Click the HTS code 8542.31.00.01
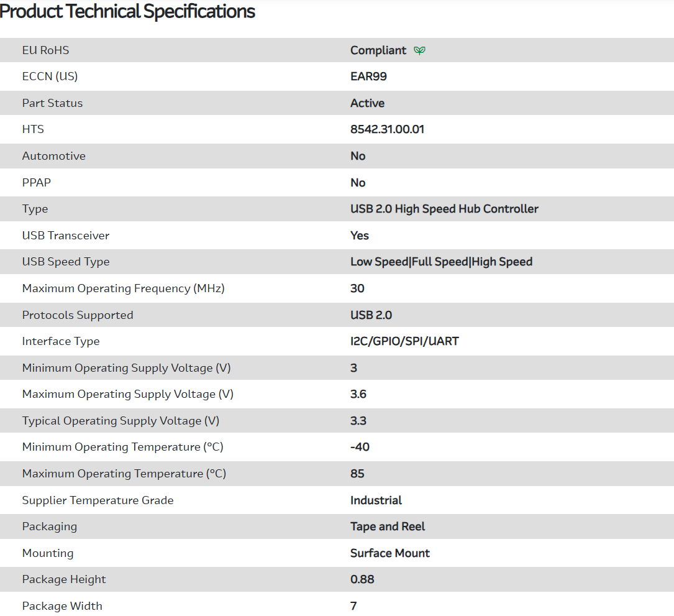 coord(387,129)
